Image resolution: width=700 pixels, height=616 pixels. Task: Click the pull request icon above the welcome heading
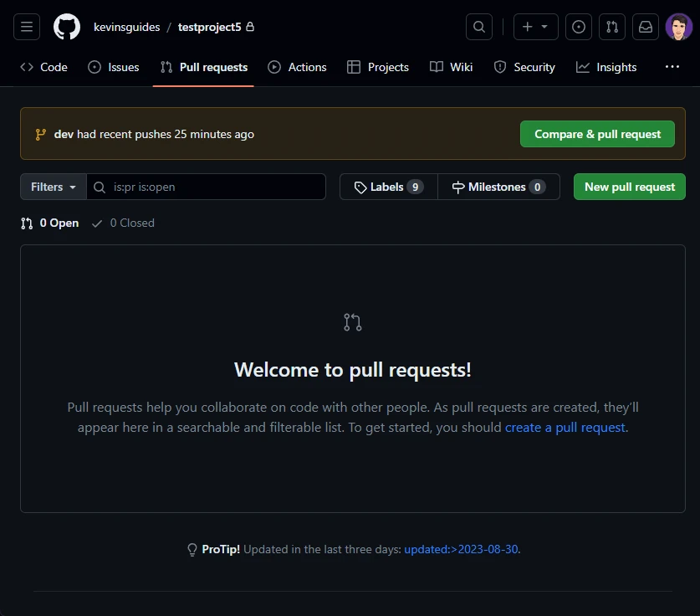(x=353, y=322)
